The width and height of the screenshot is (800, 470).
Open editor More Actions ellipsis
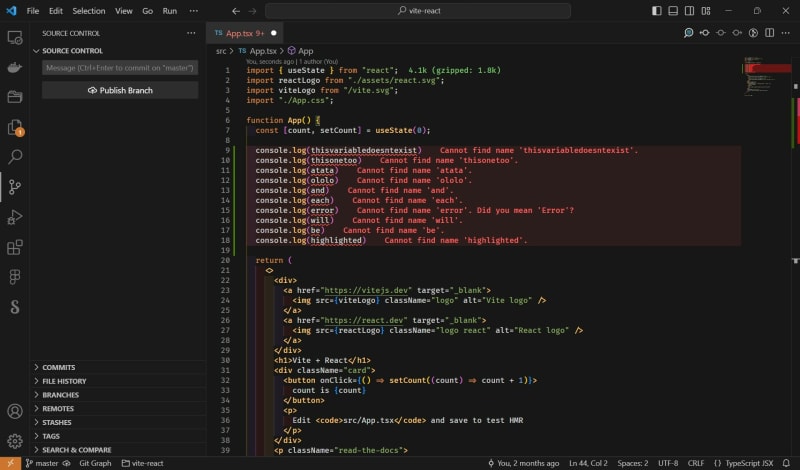point(786,33)
